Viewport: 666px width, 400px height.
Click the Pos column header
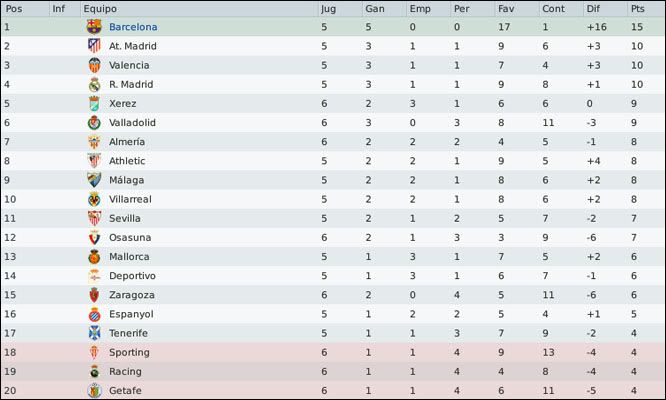click(14, 8)
